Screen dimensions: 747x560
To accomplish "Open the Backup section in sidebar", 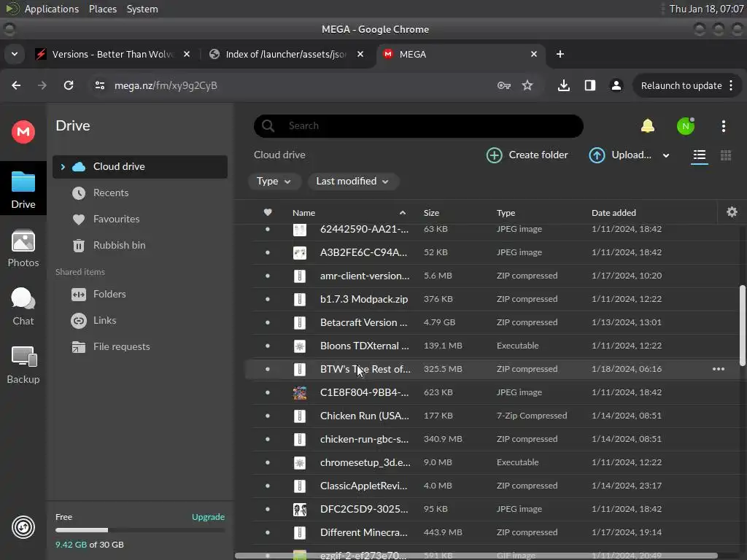I will point(23,365).
